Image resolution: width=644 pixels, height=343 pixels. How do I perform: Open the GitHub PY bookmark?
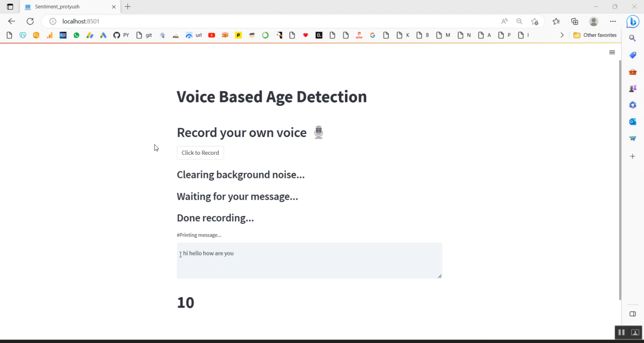coord(121,35)
